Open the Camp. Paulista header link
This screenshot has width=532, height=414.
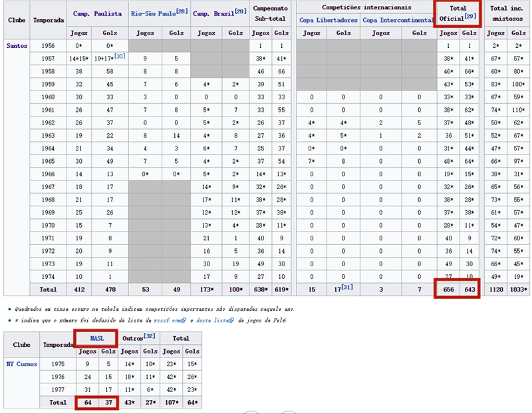click(97, 13)
